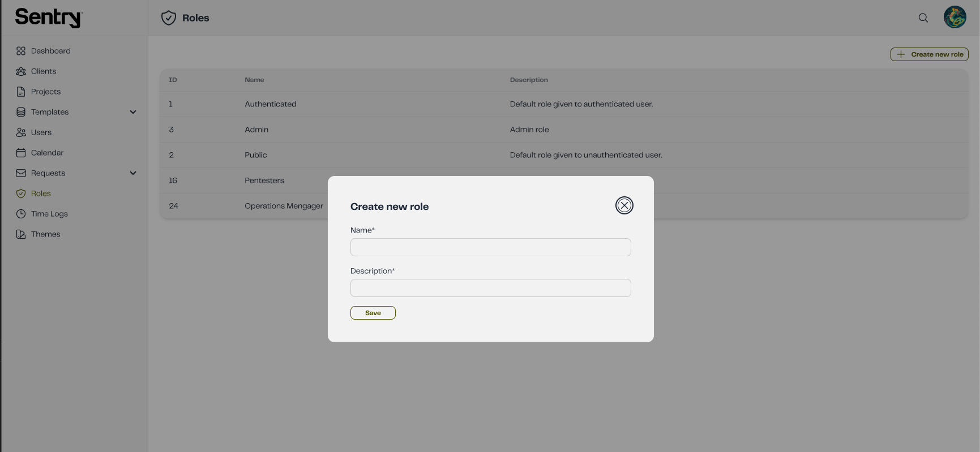Screen dimensions: 980x452
Task: Open the Templates sidebar item
Action: (50, 112)
